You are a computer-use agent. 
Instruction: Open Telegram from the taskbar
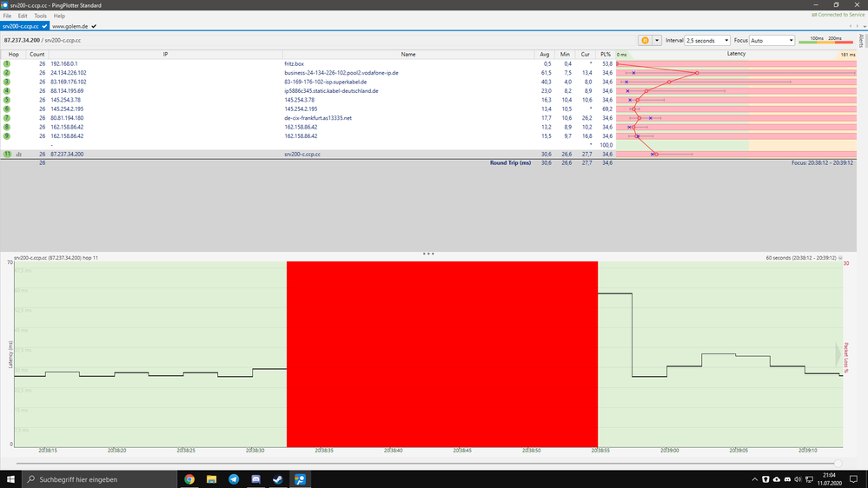coord(234,479)
